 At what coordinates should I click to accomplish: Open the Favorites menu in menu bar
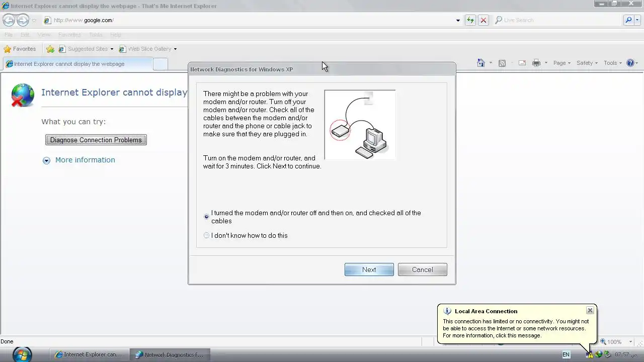[69, 35]
